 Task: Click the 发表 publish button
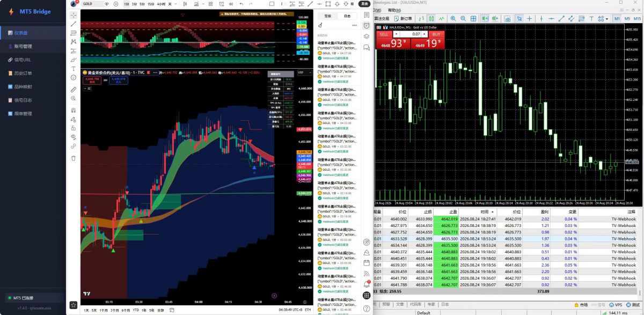tap(364, 4)
